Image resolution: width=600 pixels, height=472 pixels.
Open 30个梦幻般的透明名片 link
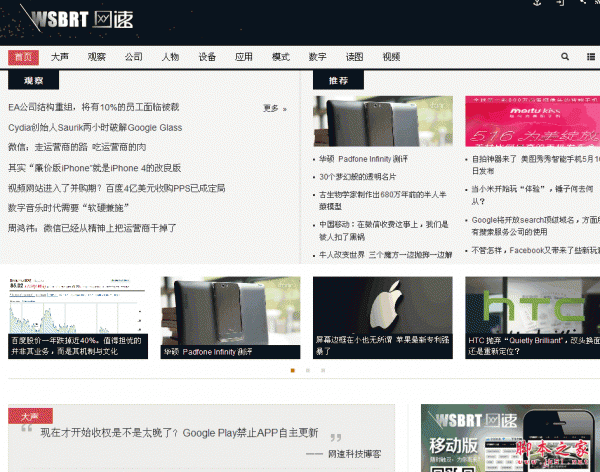[x=358, y=177]
